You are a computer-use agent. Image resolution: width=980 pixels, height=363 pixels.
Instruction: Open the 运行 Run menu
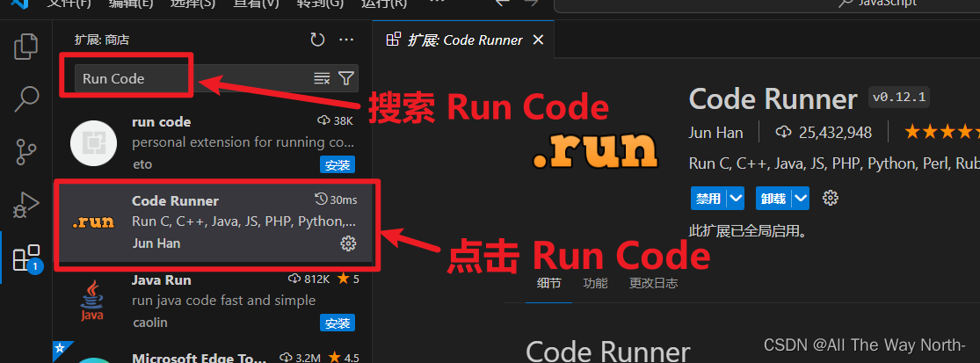pos(384,4)
